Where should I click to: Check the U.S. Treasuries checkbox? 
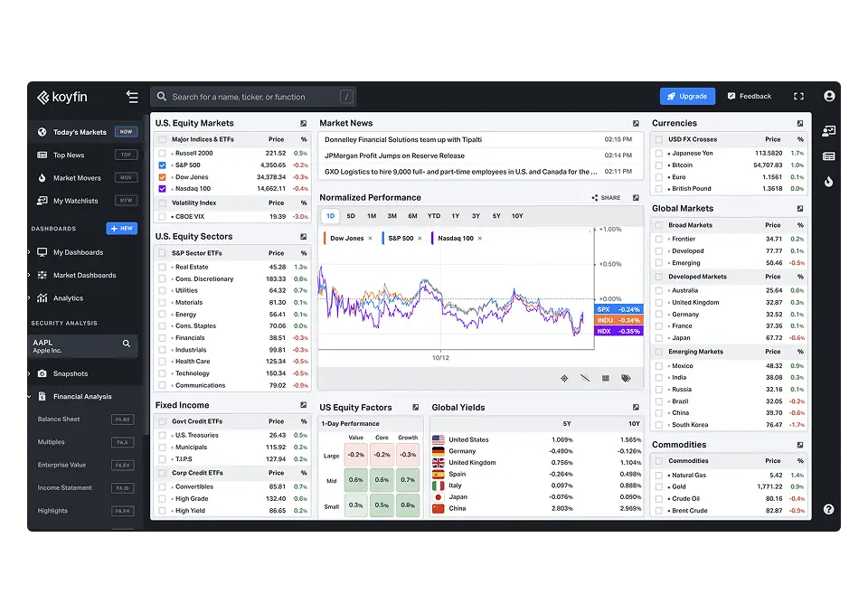[x=162, y=435]
